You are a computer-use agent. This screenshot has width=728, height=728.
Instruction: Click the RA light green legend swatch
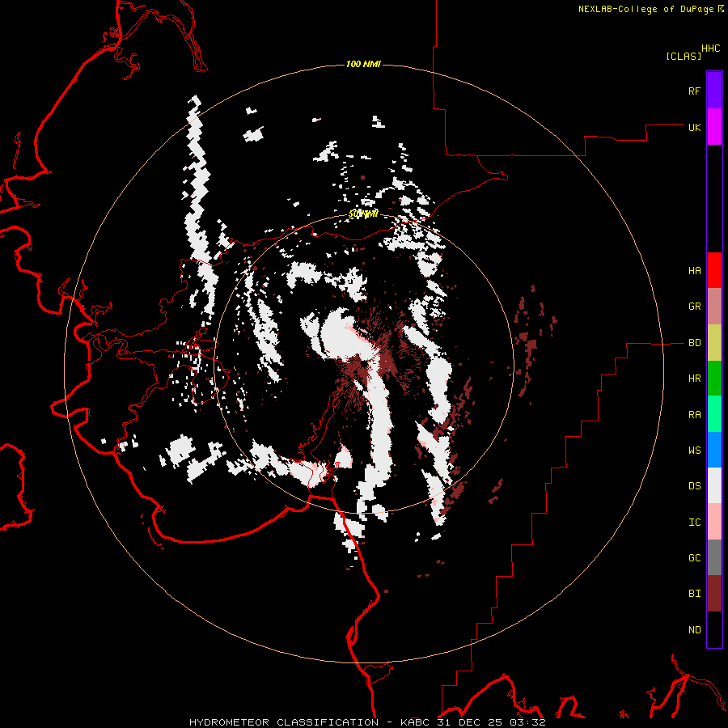[714, 414]
